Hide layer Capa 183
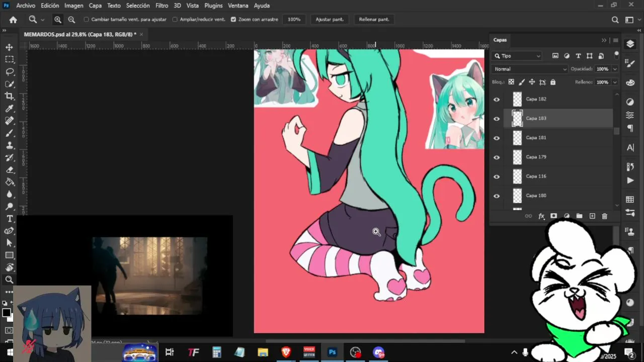The height and width of the screenshot is (362, 644). click(497, 119)
